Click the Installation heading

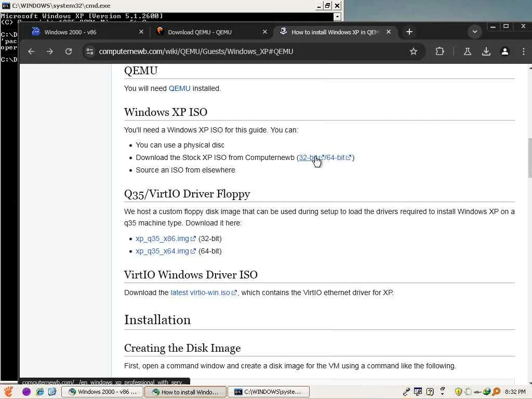[157, 320]
